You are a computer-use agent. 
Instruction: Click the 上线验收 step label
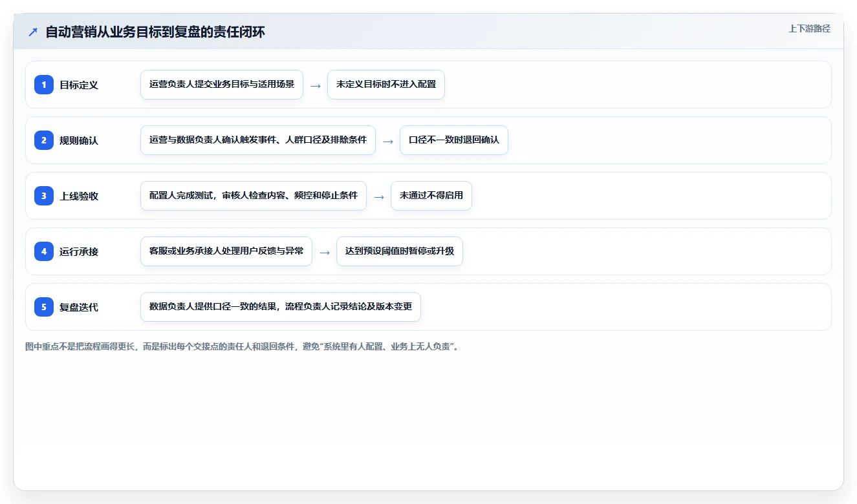tap(79, 196)
